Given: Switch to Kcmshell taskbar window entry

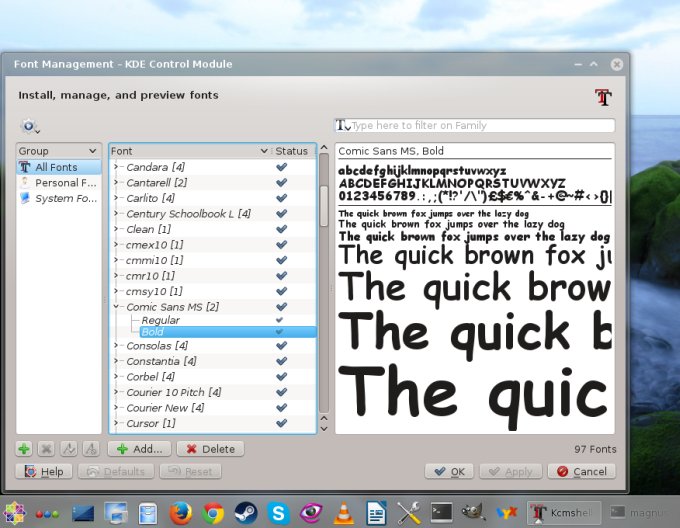Looking at the screenshot, I should tap(563, 513).
